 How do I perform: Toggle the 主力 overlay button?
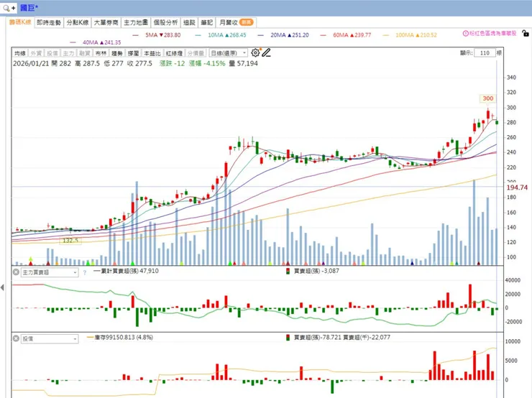click(68, 53)
